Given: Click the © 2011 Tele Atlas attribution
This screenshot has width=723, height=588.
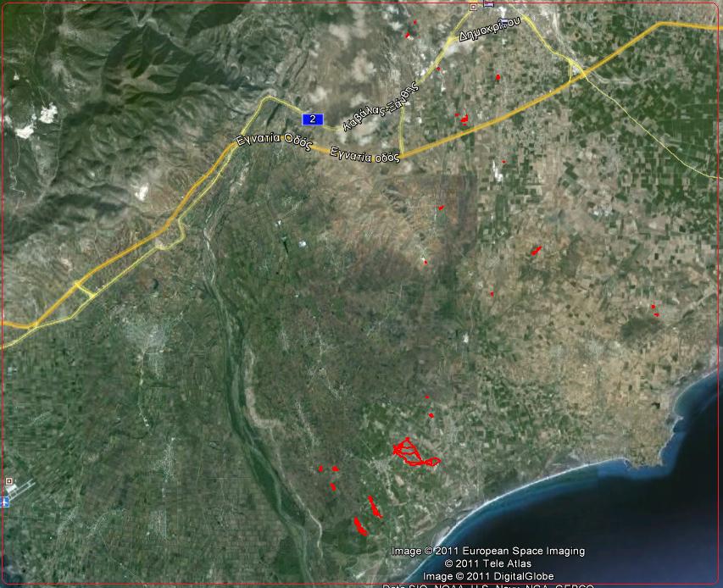Looking at the screenshot, I should tap(487, 563).
